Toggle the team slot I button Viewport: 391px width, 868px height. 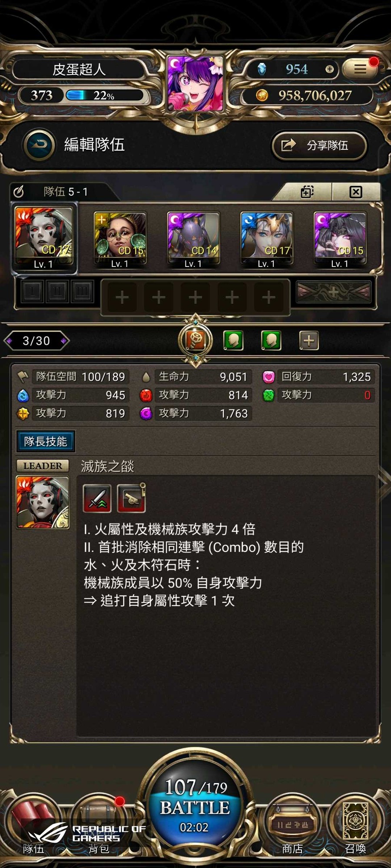click(x=32, y=291)
